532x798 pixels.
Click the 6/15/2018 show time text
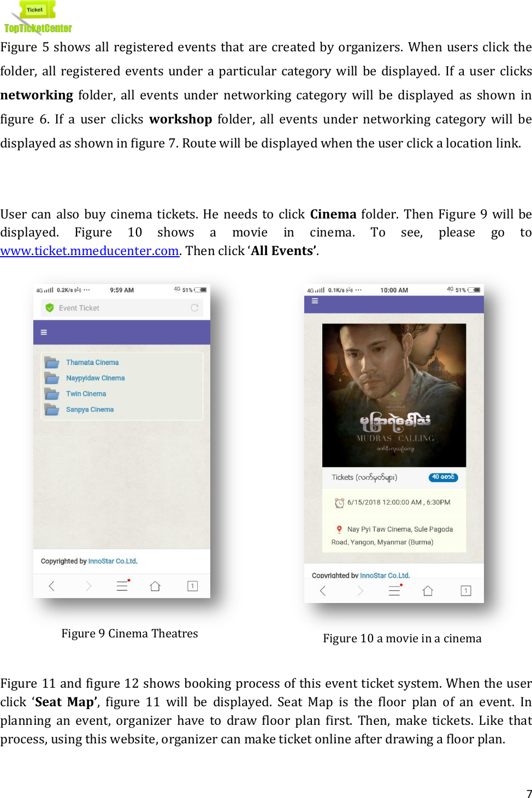399,503
